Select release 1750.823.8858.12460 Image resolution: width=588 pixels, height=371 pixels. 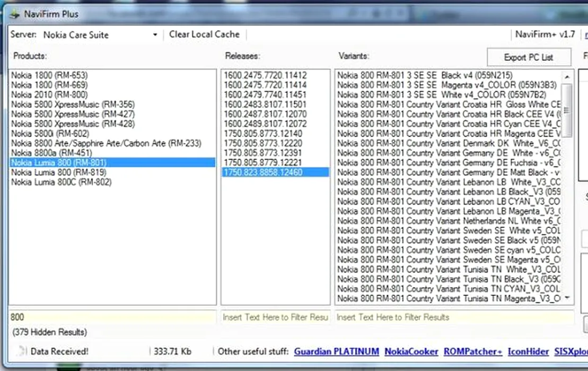tap(276, 172)
